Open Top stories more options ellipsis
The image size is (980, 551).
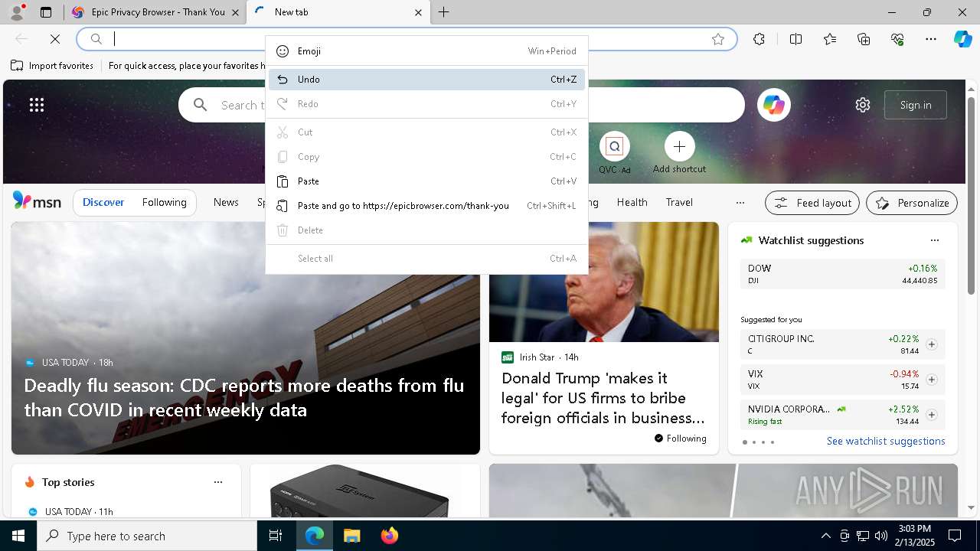(x=218, y=482)
